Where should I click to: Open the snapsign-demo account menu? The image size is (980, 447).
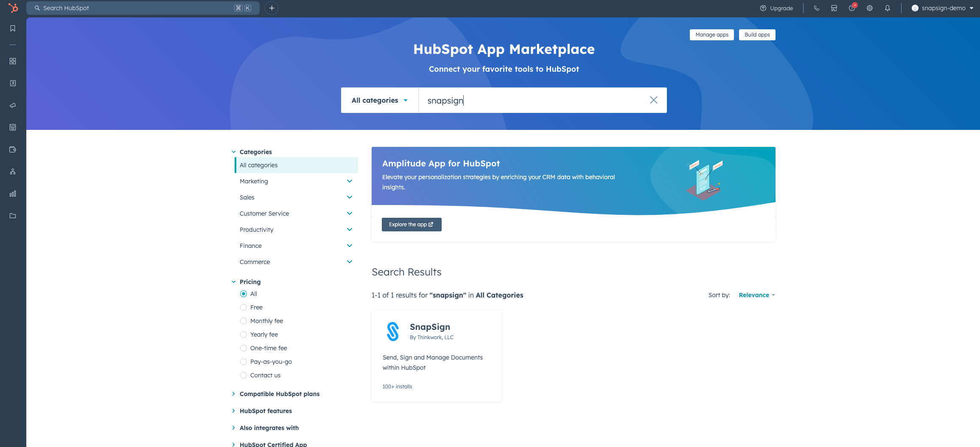click(x=942, y=8)
